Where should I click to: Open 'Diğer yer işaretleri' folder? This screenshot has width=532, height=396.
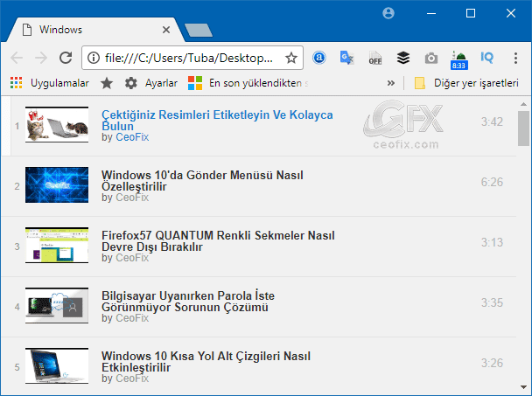point(466,83)
